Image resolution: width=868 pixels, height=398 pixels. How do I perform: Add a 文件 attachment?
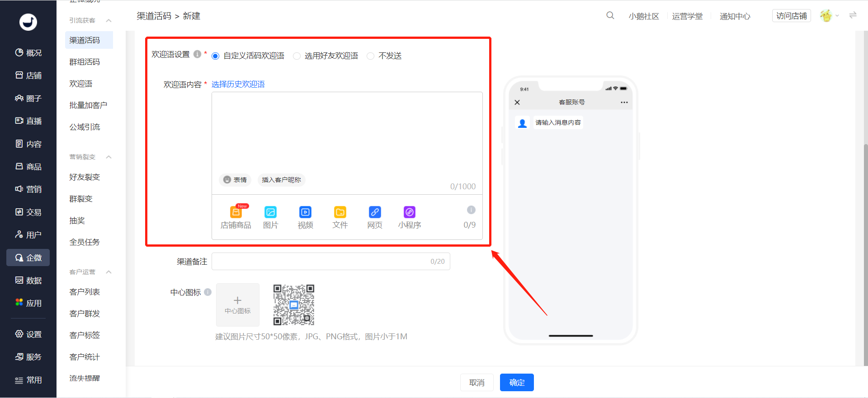[340, 217]
